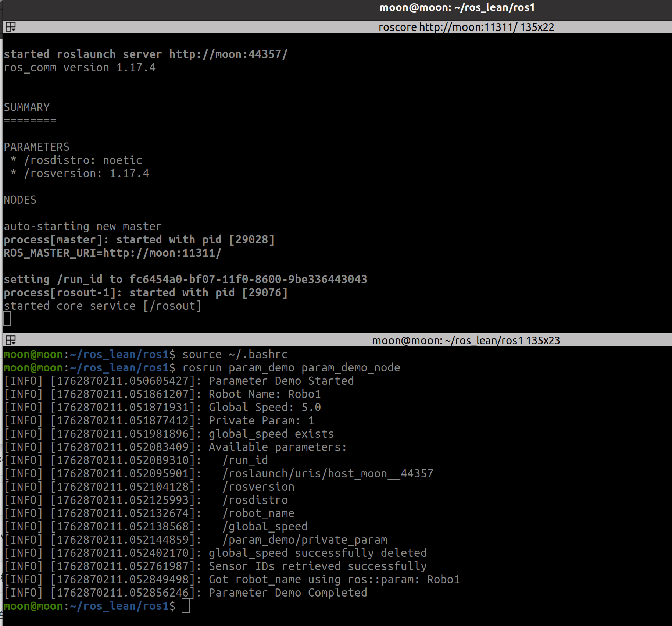Click the '/roslaunch/uris/host_moon__44357' parameter entry
The width and height of the screenshot is (672, 626).
point(328,474)
